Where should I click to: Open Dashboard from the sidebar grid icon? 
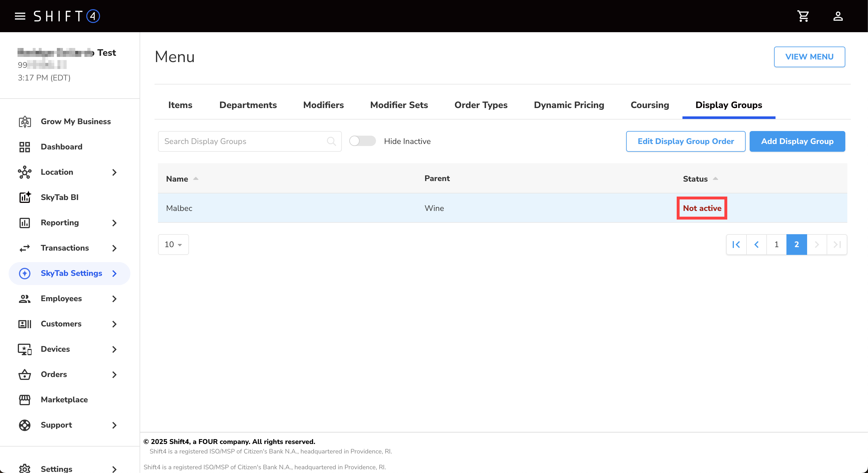pyautogui.click(x=25, y=147)
